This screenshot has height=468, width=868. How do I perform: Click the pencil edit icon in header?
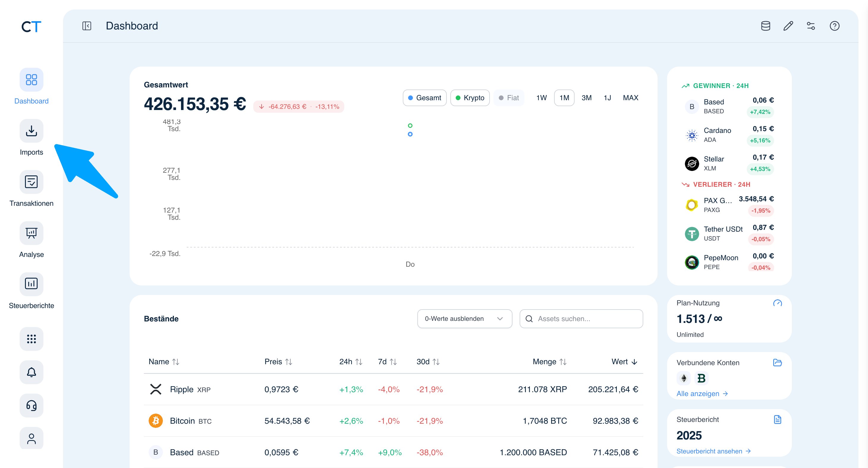click(788, 26)
